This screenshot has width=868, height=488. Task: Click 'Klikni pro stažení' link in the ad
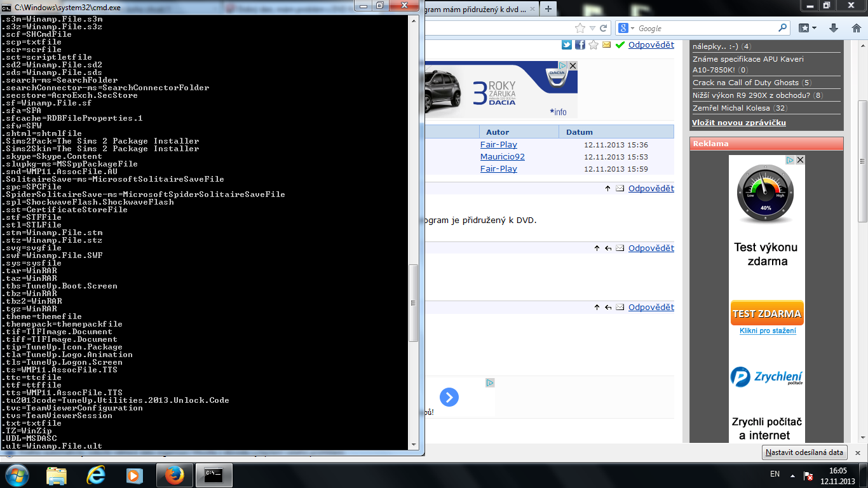click(768, 331)
